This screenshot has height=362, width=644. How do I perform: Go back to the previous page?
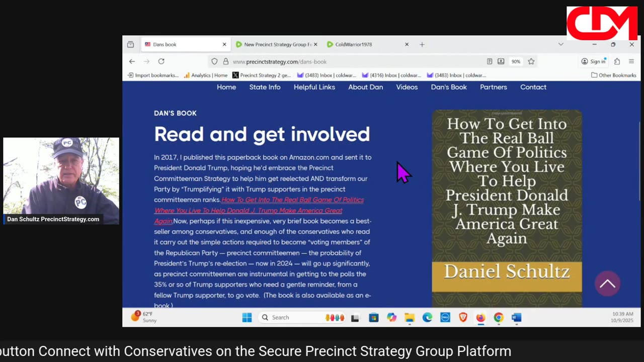click(132, 61)
